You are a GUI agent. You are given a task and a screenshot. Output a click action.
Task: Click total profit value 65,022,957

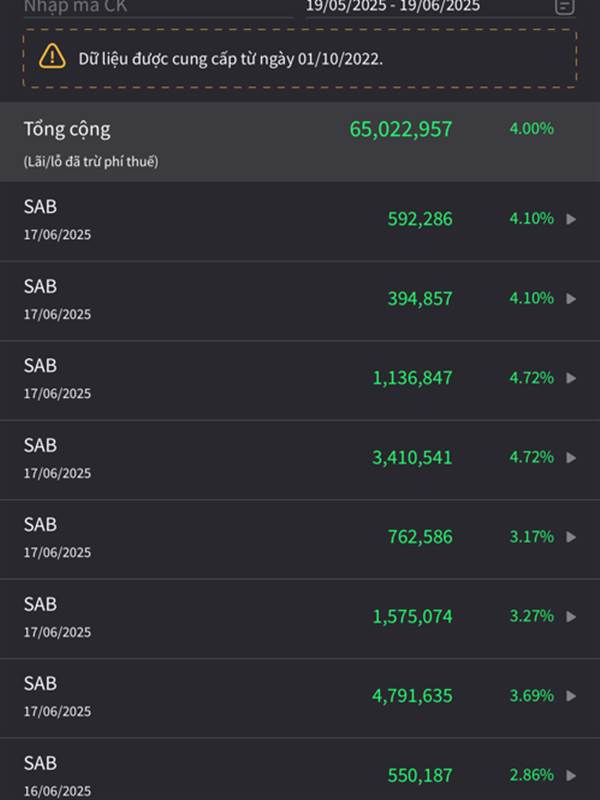(400, 129)
